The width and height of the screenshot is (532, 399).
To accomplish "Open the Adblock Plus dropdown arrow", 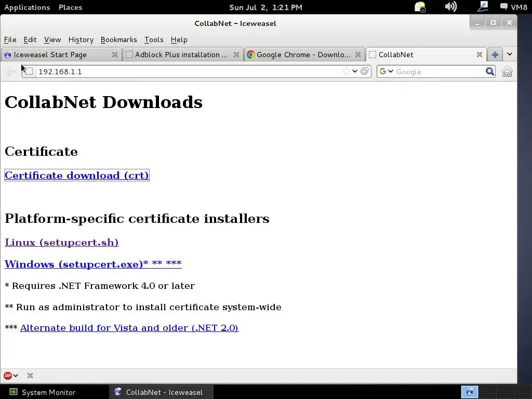I will pyautogui.click(x=16, y=376).
